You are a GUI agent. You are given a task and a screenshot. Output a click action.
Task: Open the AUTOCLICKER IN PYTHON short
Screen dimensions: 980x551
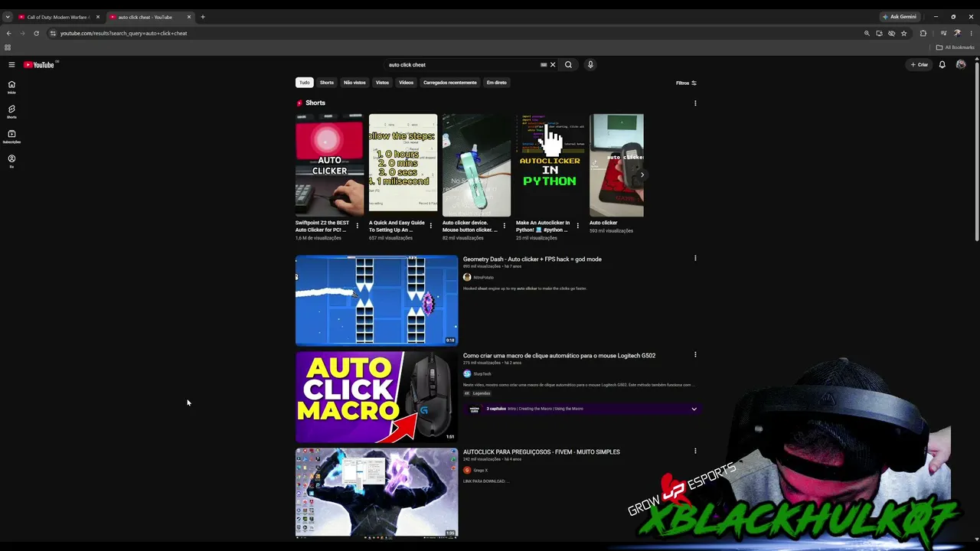pos(550,165)
